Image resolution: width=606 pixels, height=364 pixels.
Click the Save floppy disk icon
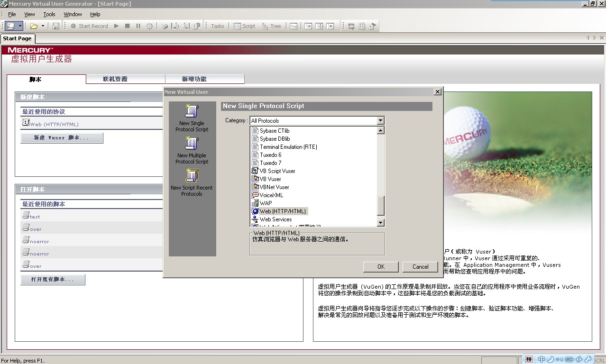click(56, 26)
